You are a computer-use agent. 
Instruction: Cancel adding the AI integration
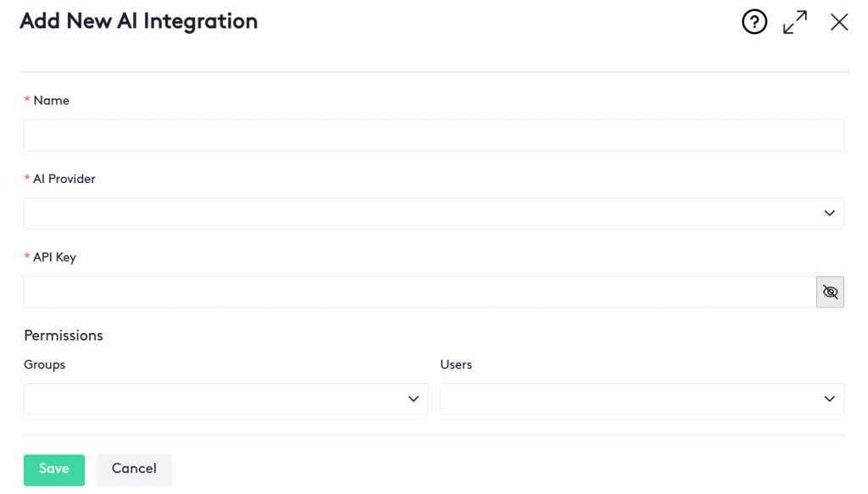pyautogui.click(x=134, y=469)
